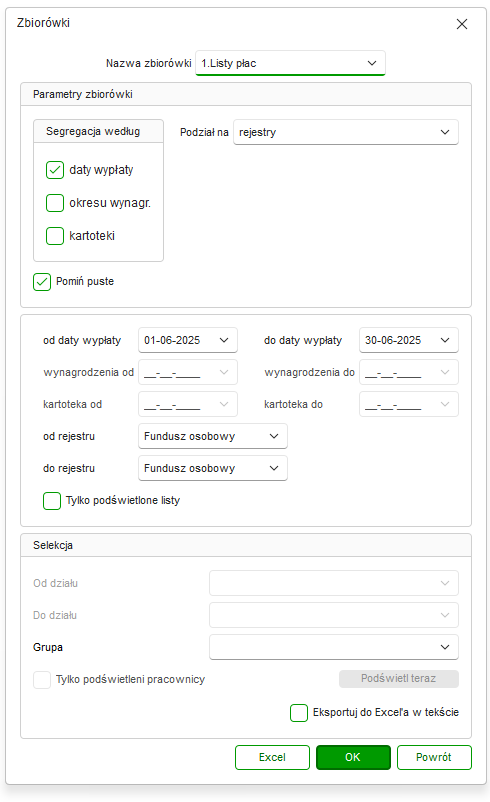Click the Excel button
This screenshot has width=490, height=802.
coord(272,757)
